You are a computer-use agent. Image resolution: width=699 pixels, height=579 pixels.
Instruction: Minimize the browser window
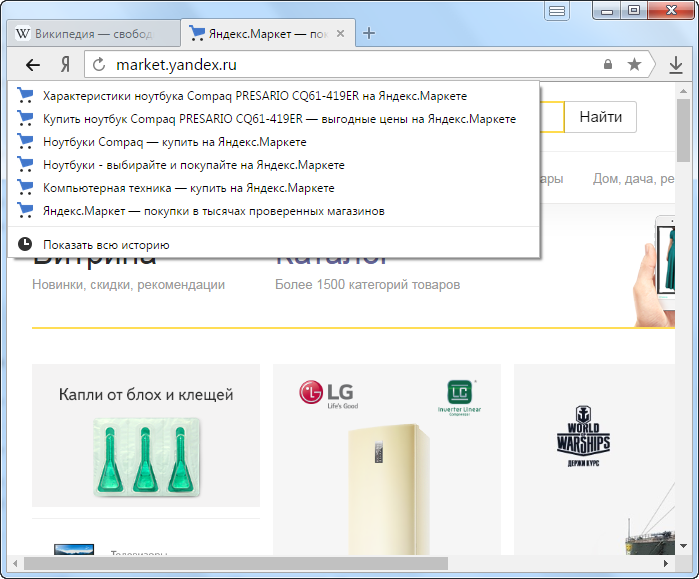point(607,10)
